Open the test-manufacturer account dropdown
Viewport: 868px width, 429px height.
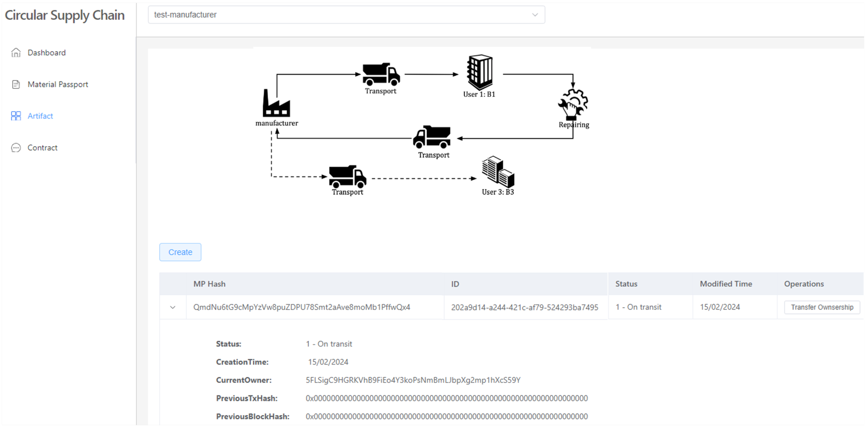click(x=346, y=15)
